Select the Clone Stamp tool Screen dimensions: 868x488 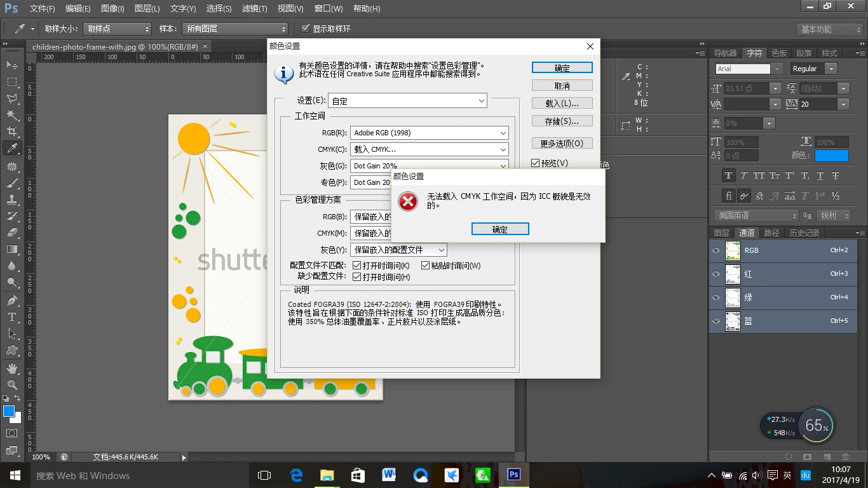[12, 200]
